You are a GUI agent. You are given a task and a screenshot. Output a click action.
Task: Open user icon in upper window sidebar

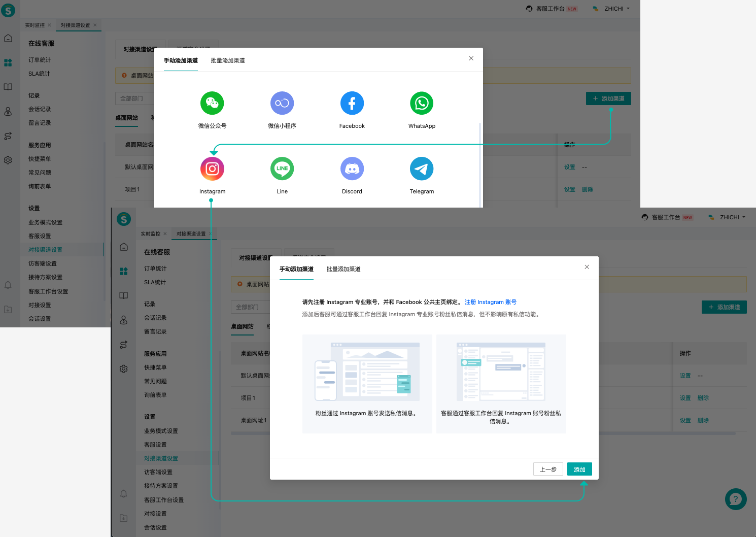pos(8,111)
